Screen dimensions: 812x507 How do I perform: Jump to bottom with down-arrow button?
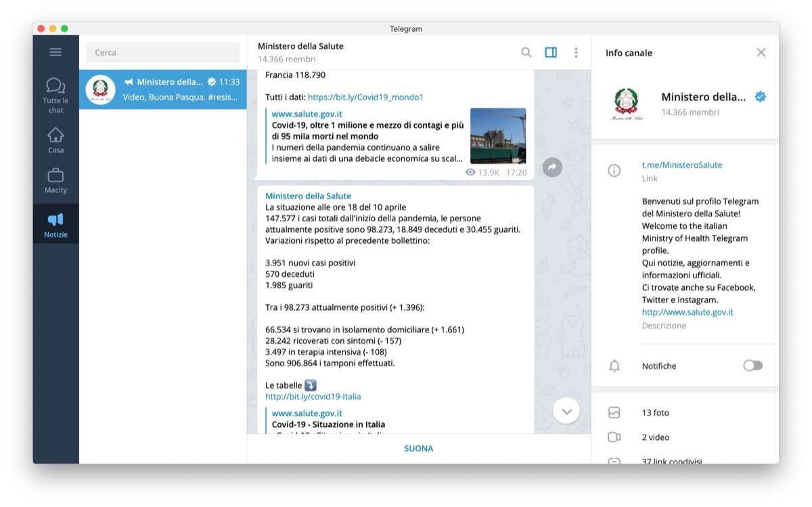(566, 410)
